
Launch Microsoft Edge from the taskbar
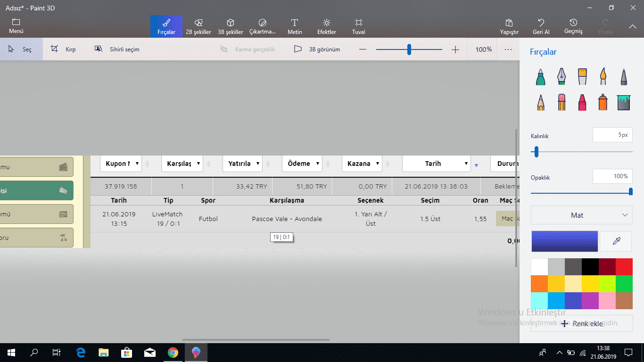81,352
